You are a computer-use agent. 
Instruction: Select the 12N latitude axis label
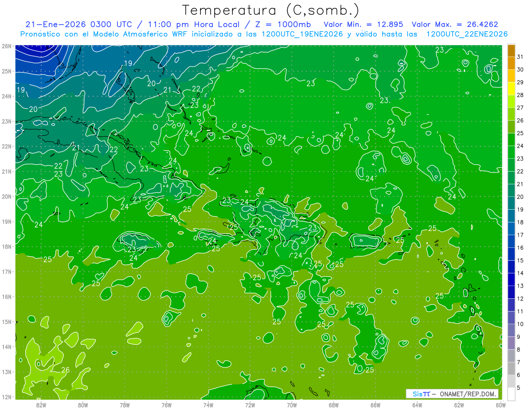[x=6, y=397]
